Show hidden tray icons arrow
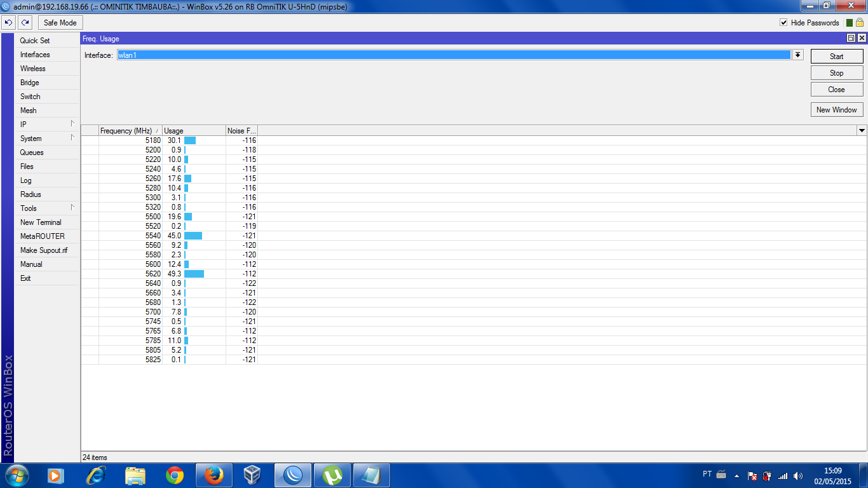This screenshot has width=868, height=488. pyautogui.click(x=736, y=475)
